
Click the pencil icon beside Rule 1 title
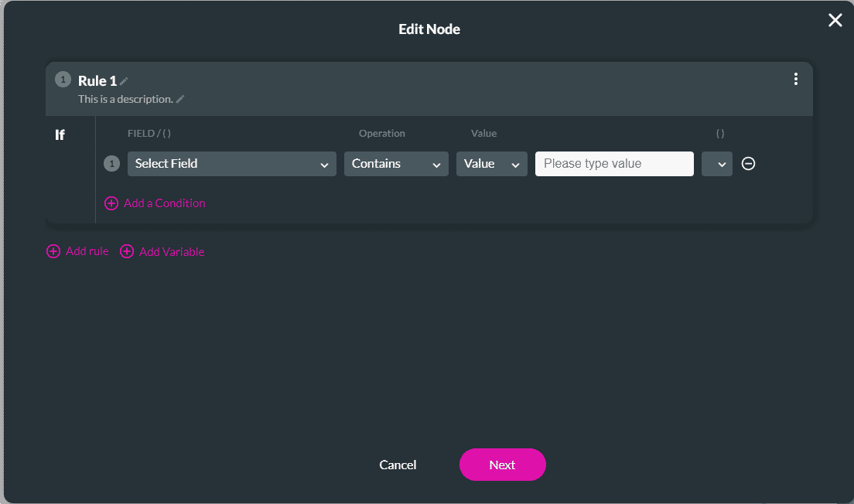(124, 81)
